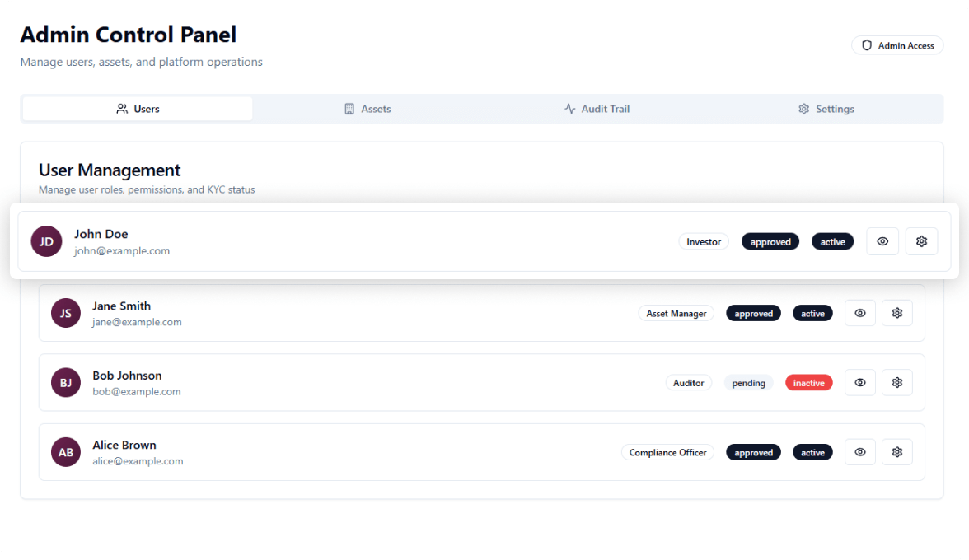
Task: View John Doe details with eye icon
Action: 882,241
